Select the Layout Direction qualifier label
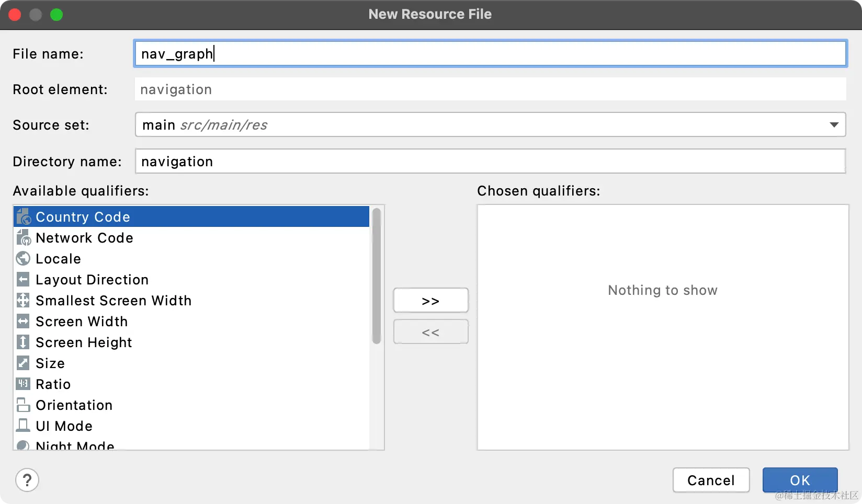The image size is (862, 504). [92, 280]
